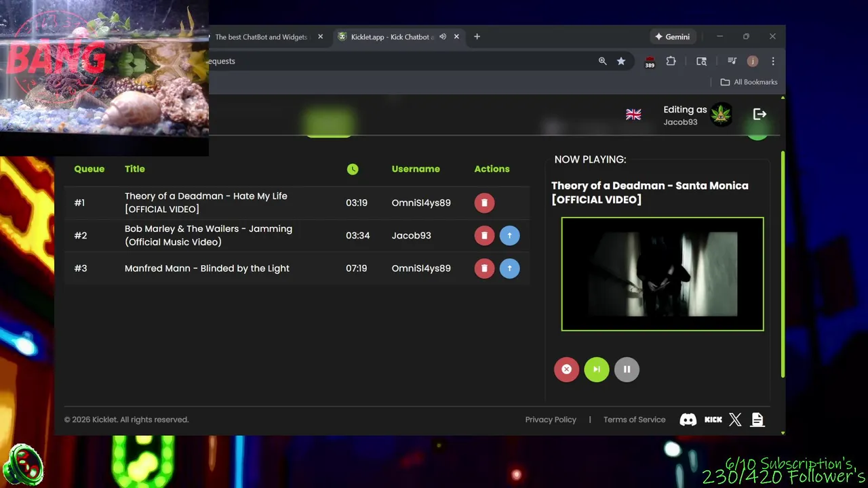Click the logout icon next to Jacob93
Viewport: 868px width, 488px height.
[759, 115]
